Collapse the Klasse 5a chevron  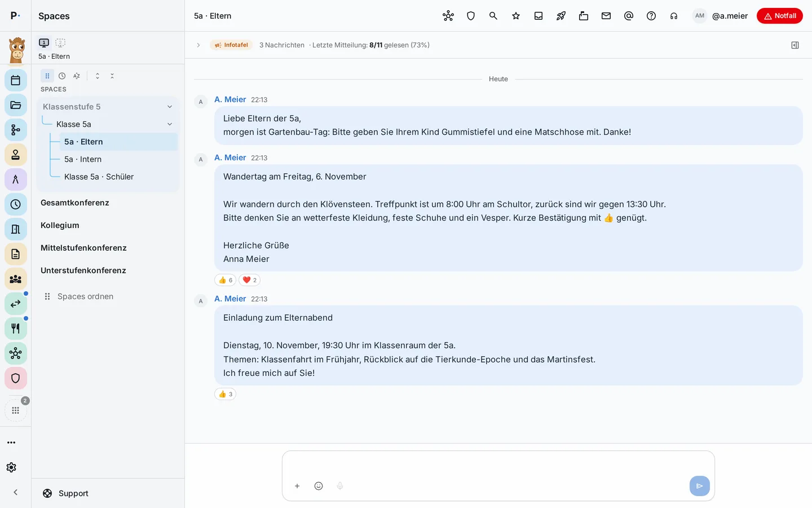pos(170,124)
